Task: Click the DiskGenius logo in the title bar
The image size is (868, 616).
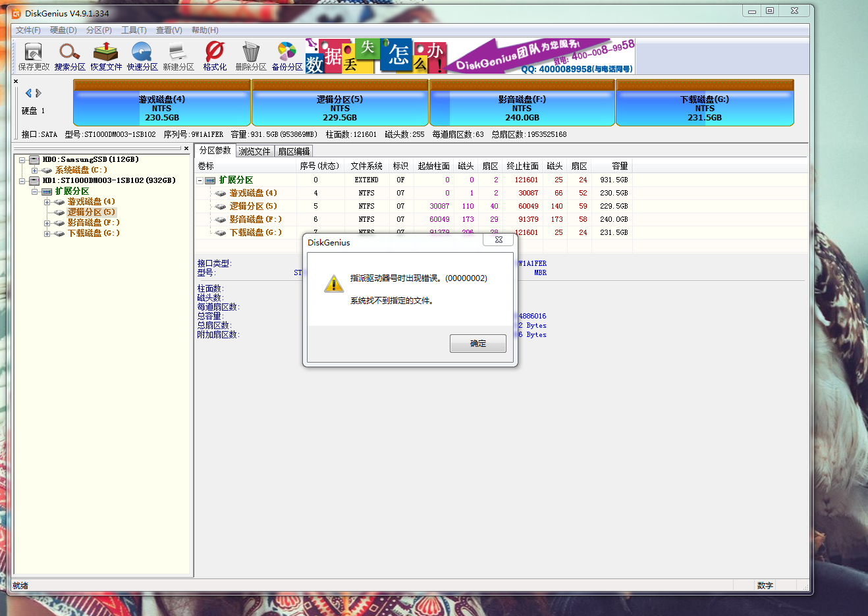Action: click(16, 13)
